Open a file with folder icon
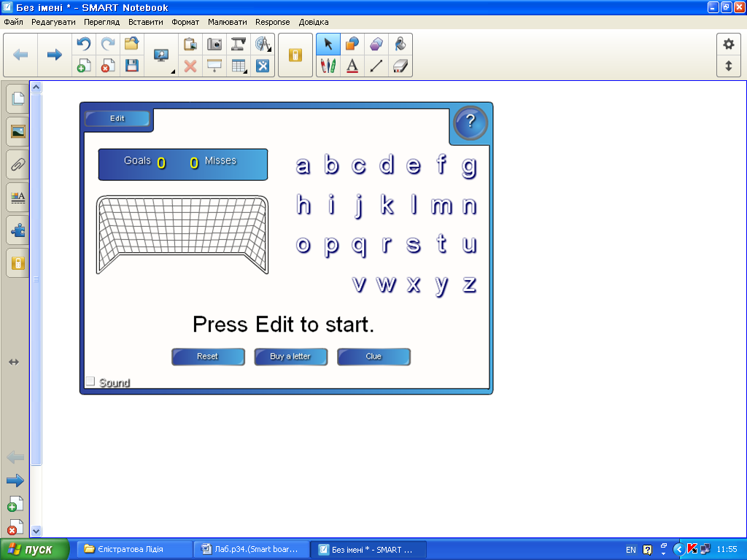The width and height of the screenshot is (747, 560). [131, 44]
